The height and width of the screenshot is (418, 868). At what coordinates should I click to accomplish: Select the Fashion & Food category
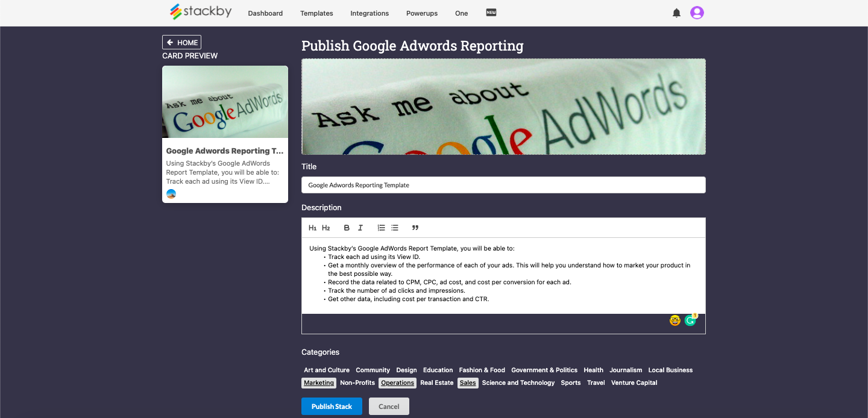pos(482,370)
